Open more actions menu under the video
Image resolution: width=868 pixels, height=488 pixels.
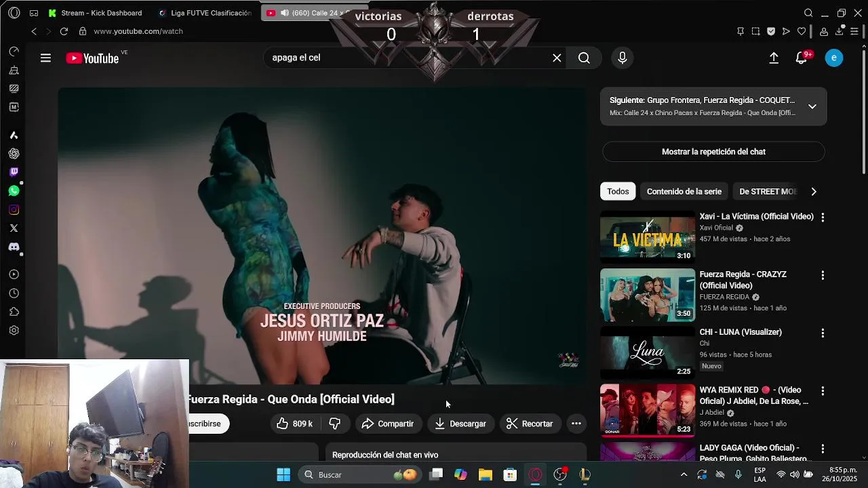point(576,424)
